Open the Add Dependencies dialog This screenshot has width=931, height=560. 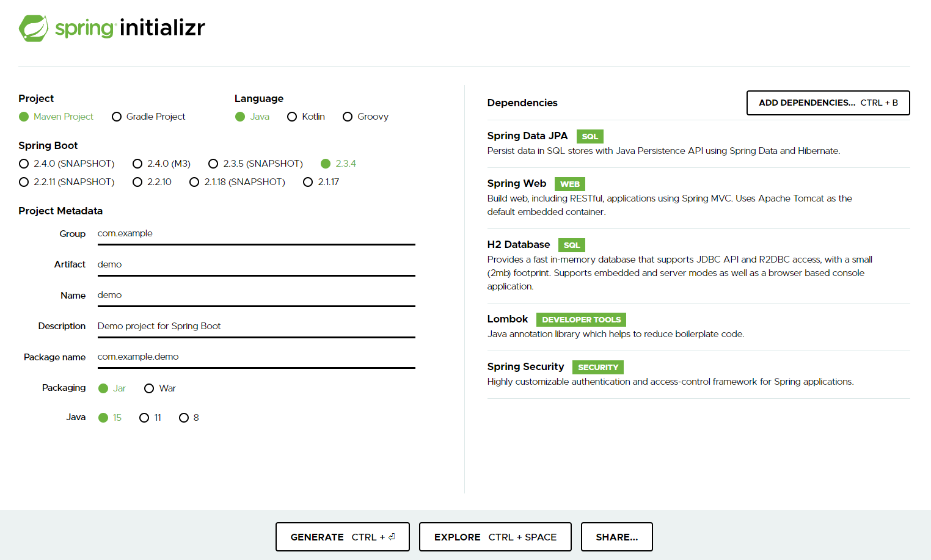click(828, 103)
